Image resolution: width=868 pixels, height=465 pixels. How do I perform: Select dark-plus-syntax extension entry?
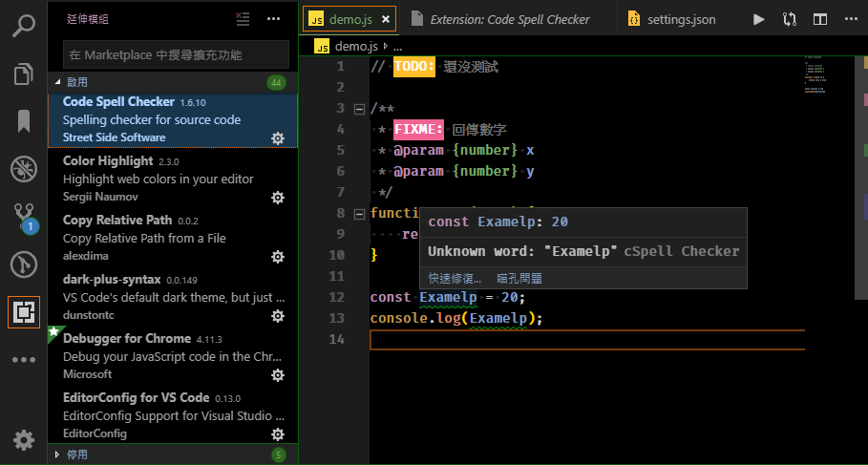(173, 296)
